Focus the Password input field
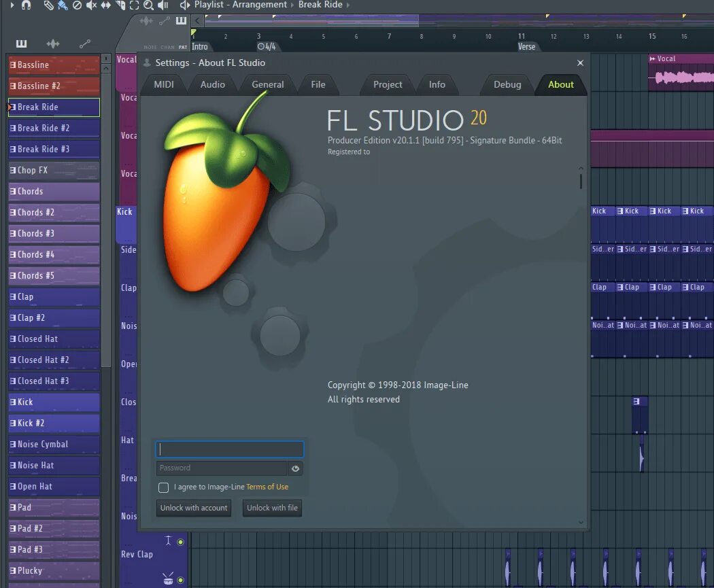The height and width of the screenshot is (588, 714). [x=222, y=468]
